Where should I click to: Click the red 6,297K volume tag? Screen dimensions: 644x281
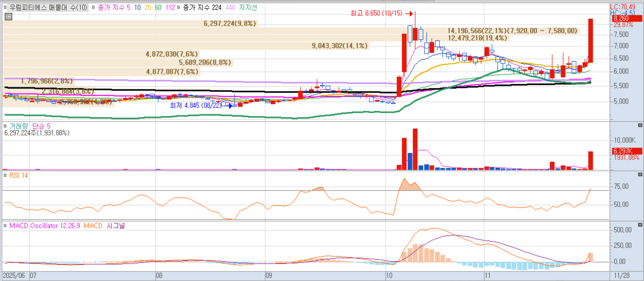coord(627,151)
